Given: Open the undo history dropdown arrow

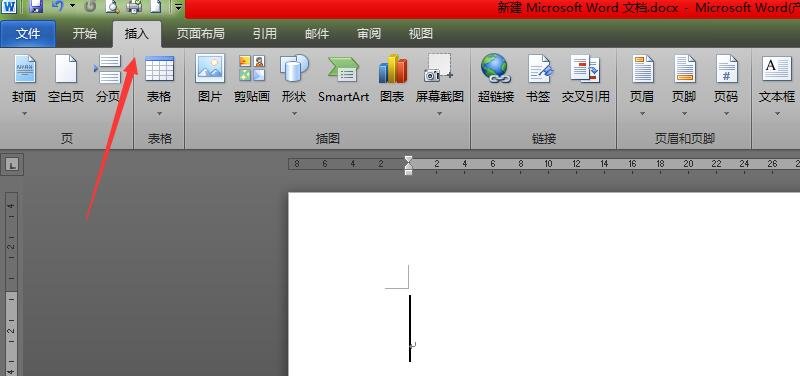Looking at the screenshot, I should click(x=72, y=6).
